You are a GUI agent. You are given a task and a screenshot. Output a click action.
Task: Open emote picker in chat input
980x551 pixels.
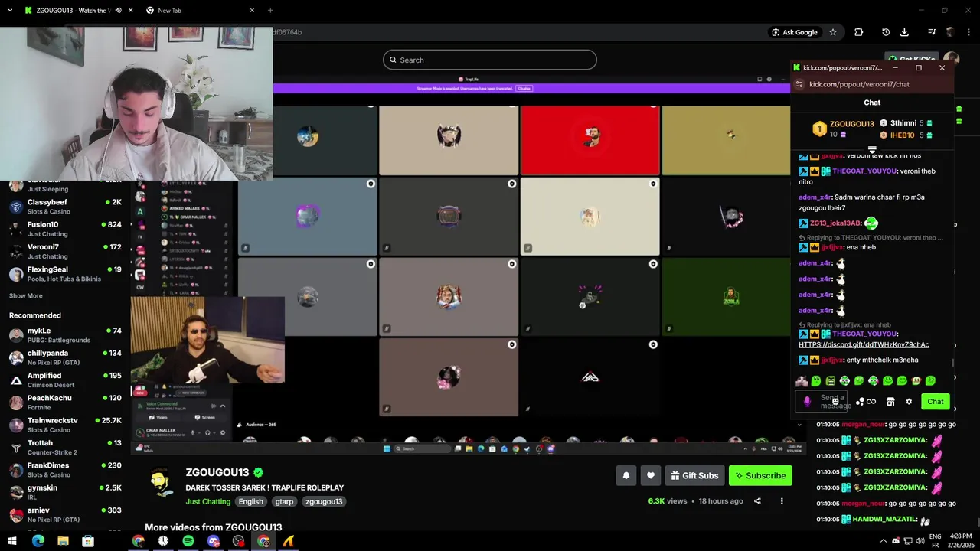(x=835, y=401)
